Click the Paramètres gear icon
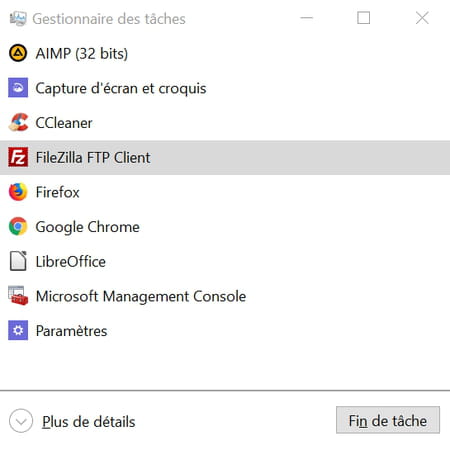 tap(18, 330)
